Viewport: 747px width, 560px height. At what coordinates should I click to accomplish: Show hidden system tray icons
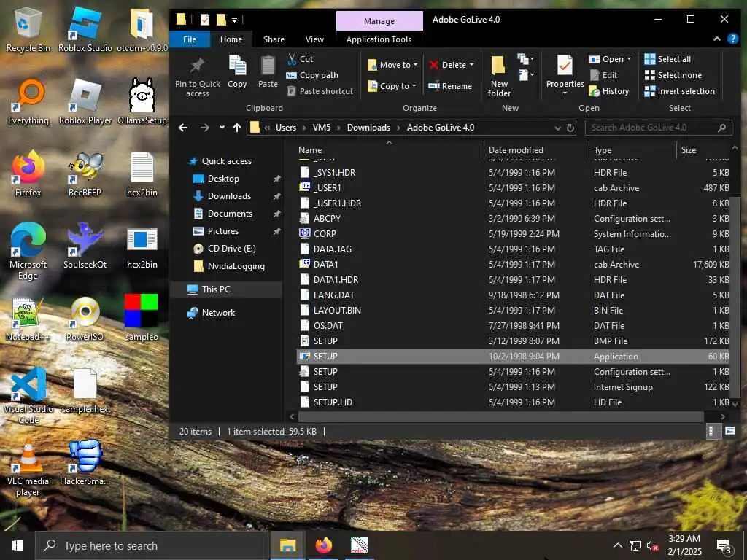click(x=617, y=545)
